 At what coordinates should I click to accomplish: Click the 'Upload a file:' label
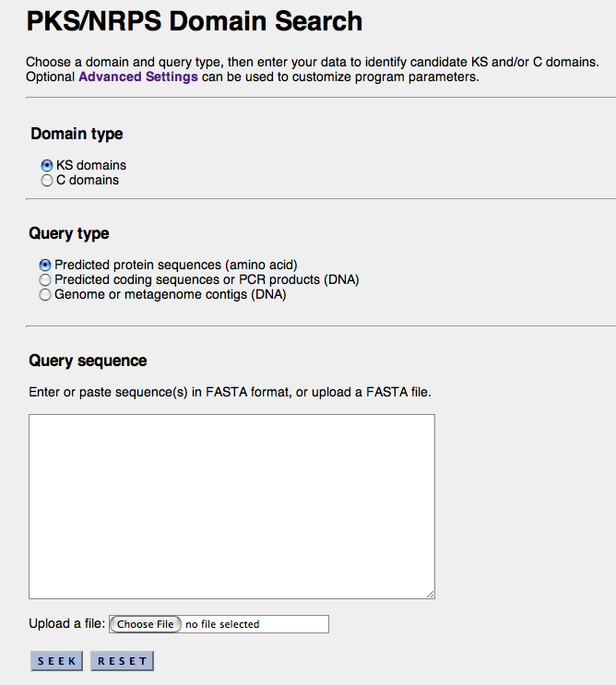66,624
